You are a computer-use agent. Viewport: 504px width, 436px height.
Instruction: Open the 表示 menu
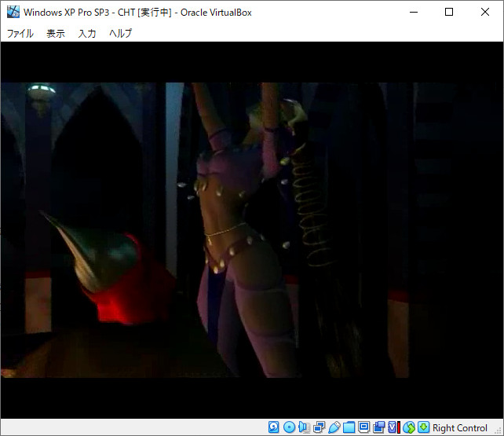pos(56,33)
